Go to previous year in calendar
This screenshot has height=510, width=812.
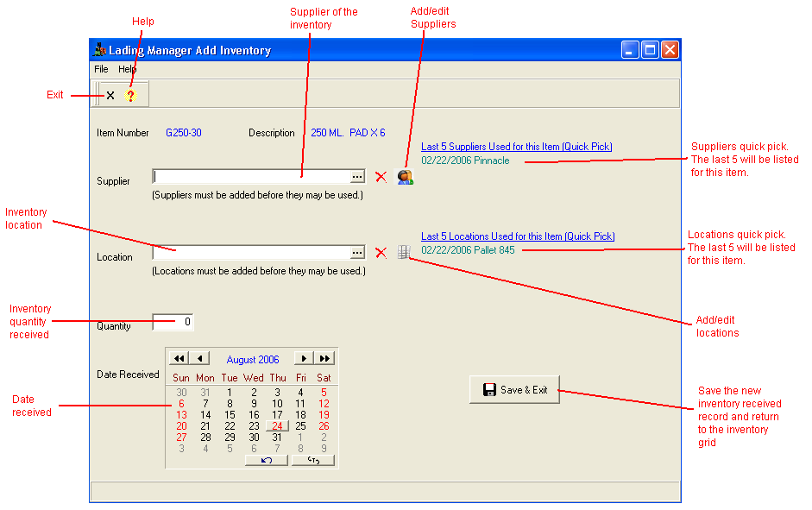click(x=179, y=359)
